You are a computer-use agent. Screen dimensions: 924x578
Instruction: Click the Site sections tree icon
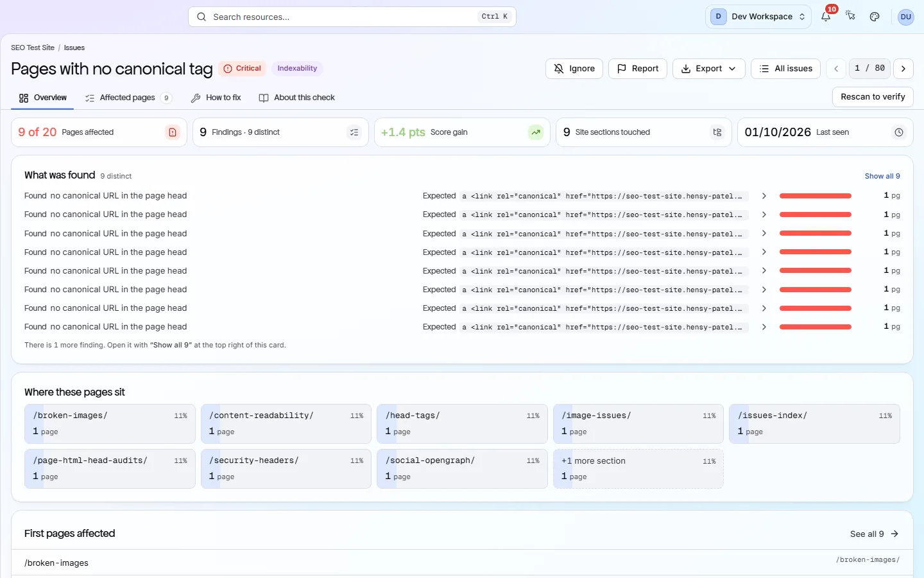coord(717,132)
